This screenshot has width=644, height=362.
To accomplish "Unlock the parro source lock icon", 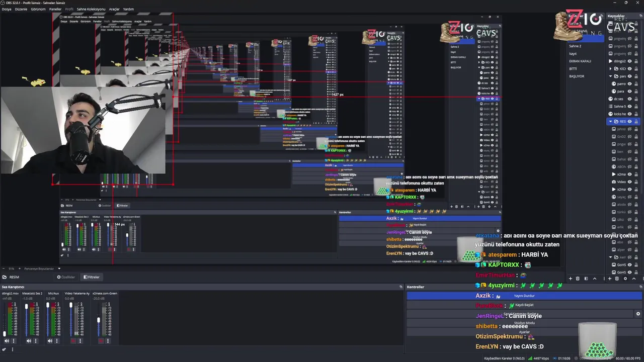I will pyautogui.click(x=636, y=84).
